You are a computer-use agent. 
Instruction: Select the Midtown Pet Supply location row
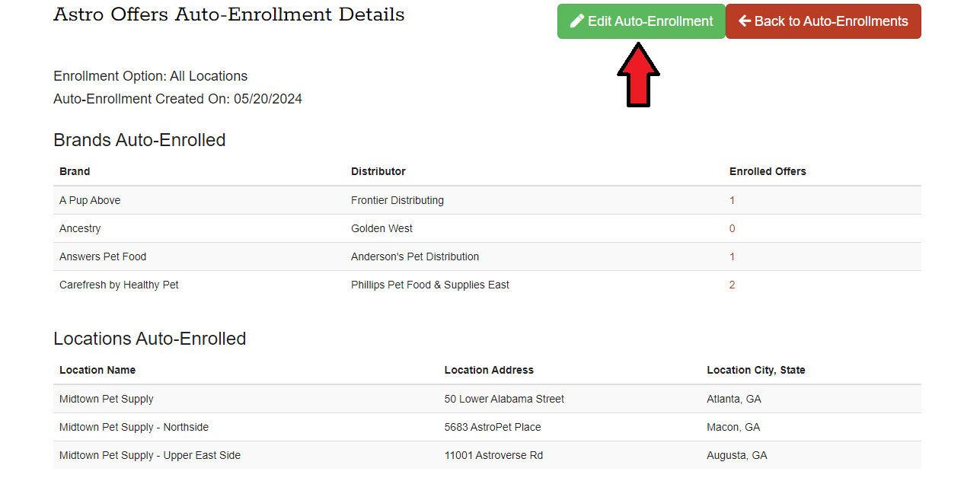[107, 399]
